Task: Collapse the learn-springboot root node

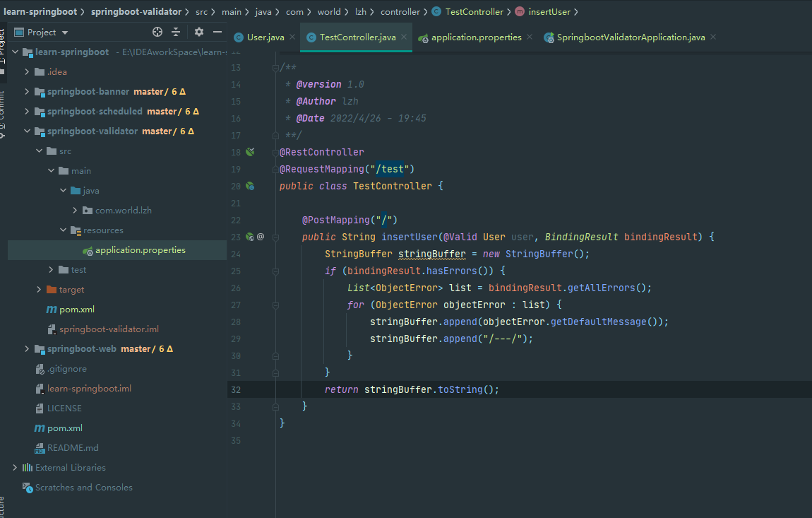Action: pos(15,52)
